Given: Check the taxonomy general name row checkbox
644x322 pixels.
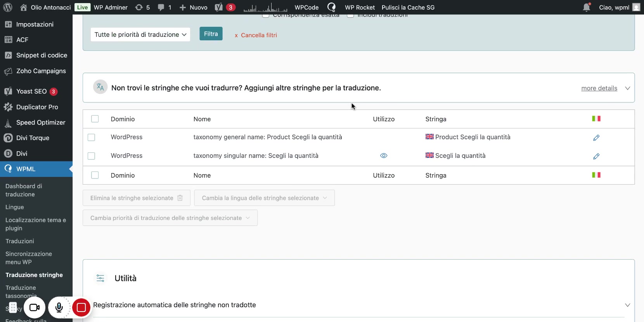Looking at the screenshot, I should coord(92,137).
